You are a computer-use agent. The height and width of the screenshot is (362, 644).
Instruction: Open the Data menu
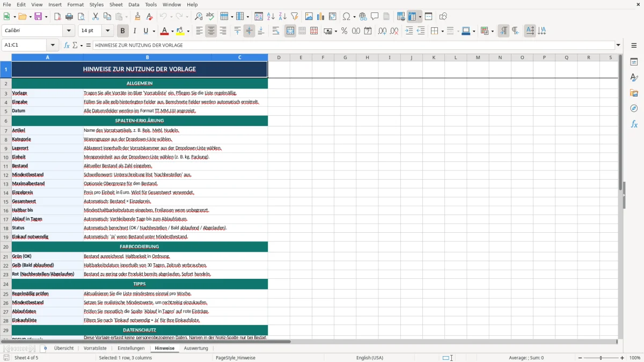tap(134, 4)
